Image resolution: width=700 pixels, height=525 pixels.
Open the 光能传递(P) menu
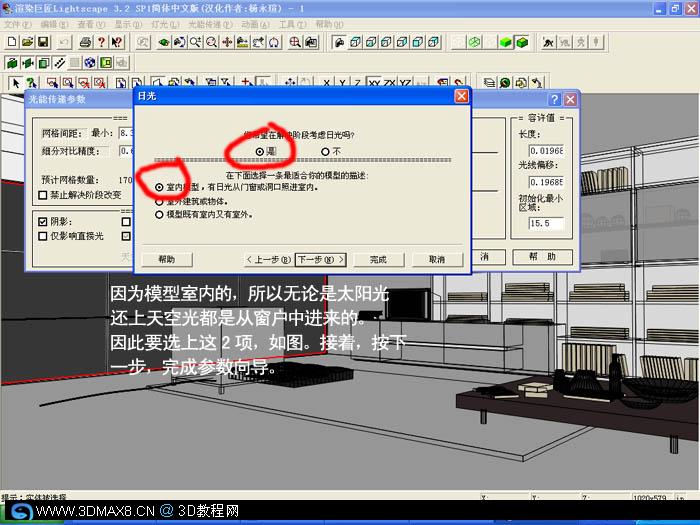(x=210, y=25)
